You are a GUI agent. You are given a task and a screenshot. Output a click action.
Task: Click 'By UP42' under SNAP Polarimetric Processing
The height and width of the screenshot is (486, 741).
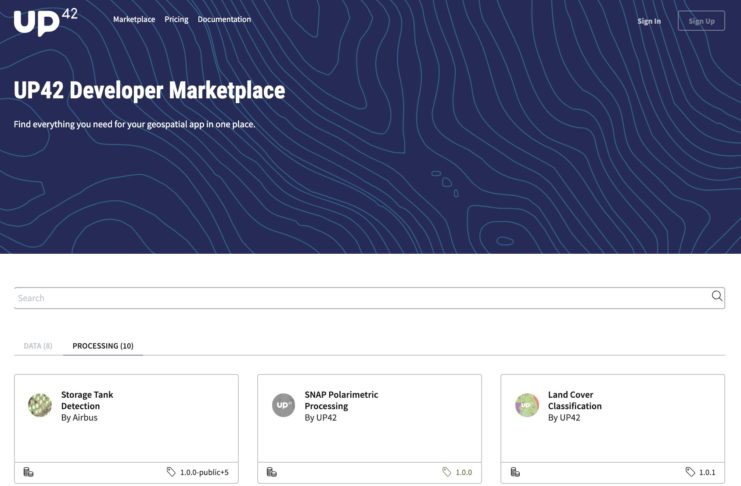(x=320, y=417)
